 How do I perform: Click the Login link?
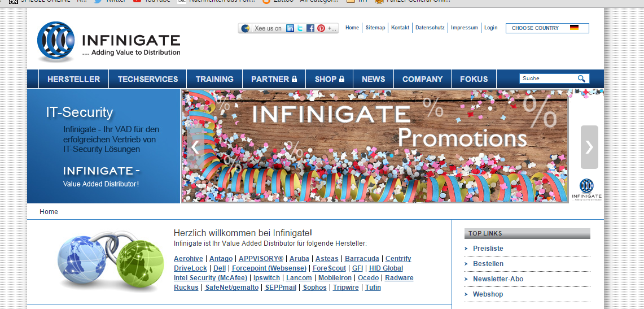click(x=491, y=28)
